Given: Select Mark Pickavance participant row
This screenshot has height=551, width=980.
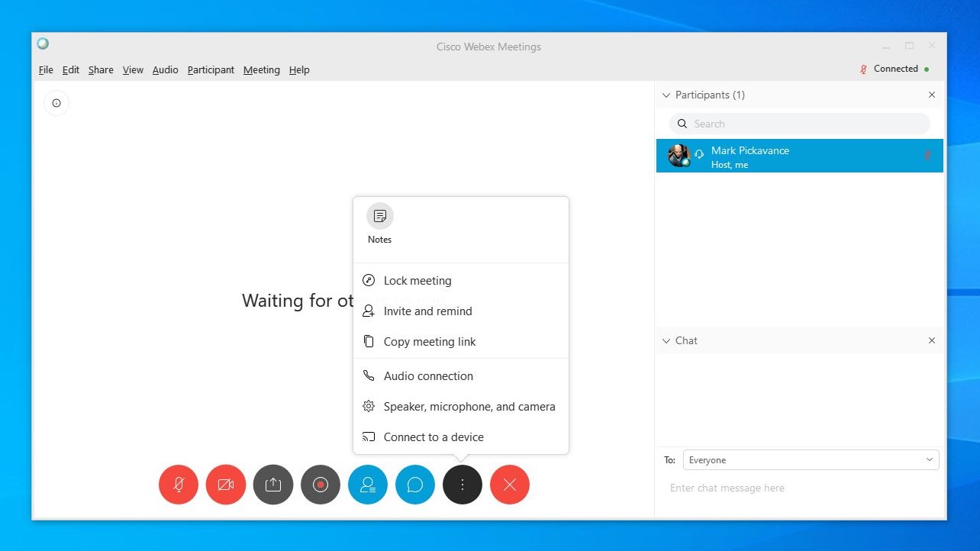Looking at the screenshot, I should [800, 156].
